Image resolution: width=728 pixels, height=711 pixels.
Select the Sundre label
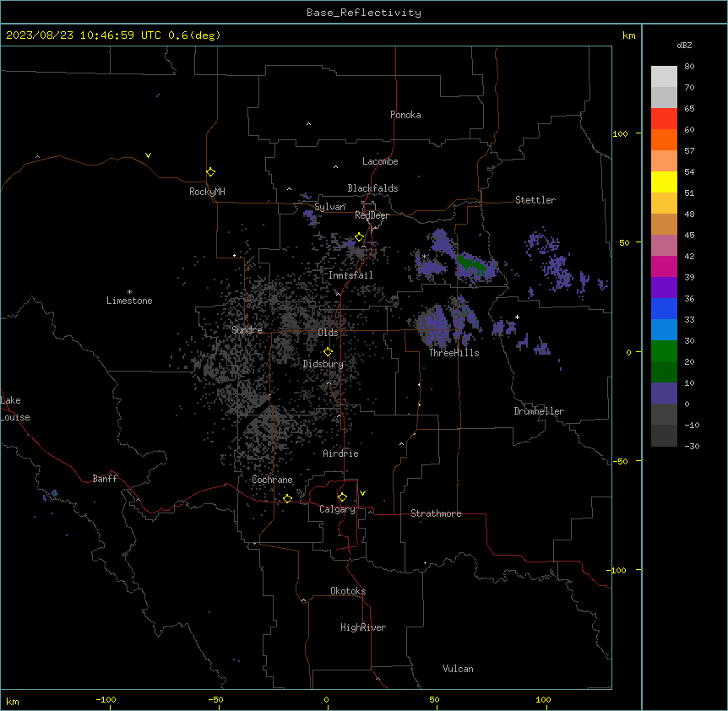(x=247, y=330)
